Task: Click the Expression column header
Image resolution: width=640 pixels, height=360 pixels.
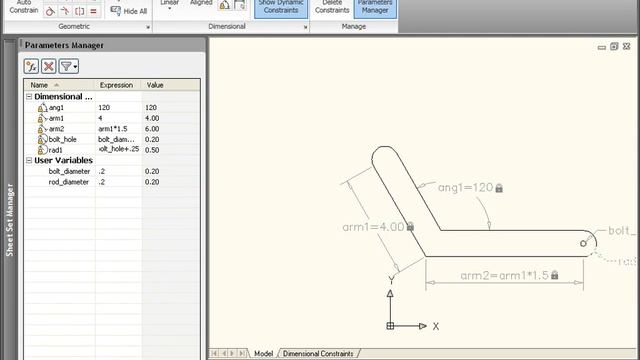Action: coord(118,85)
